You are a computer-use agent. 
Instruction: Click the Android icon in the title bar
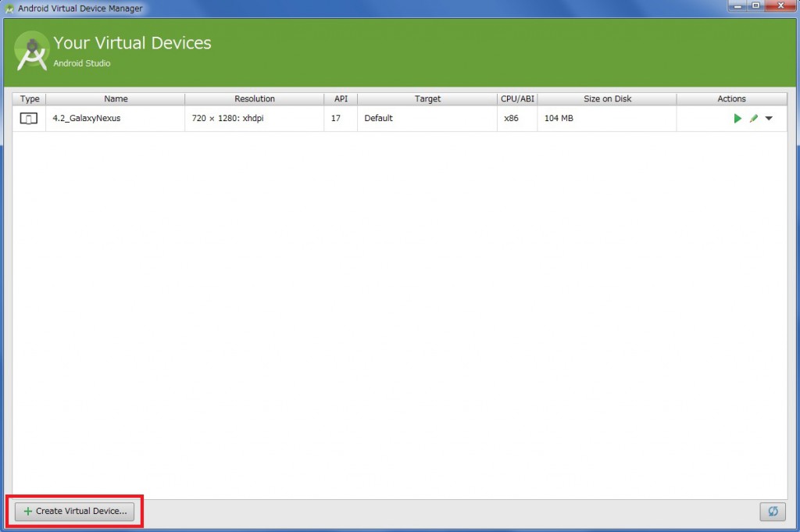[9, 9]
